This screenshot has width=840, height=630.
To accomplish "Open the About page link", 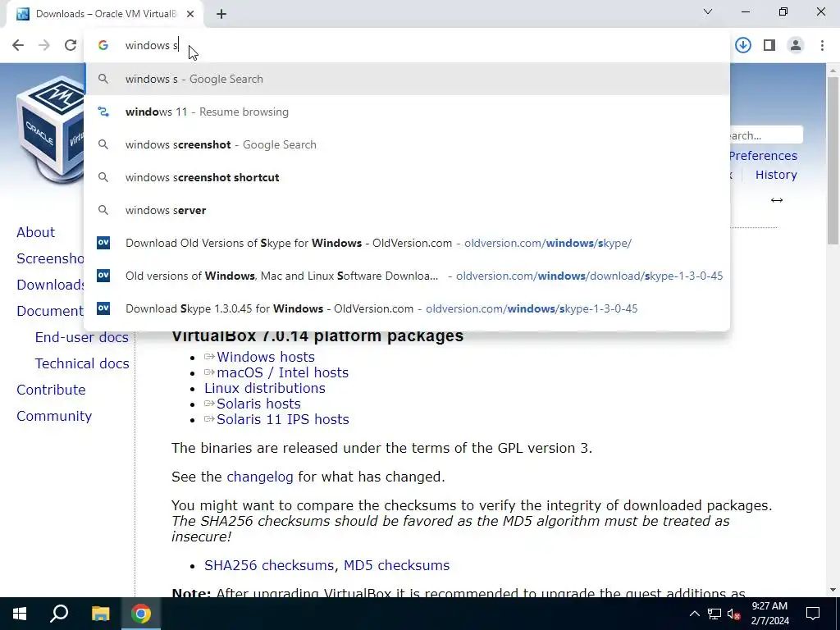I will (x=36, y=232).
